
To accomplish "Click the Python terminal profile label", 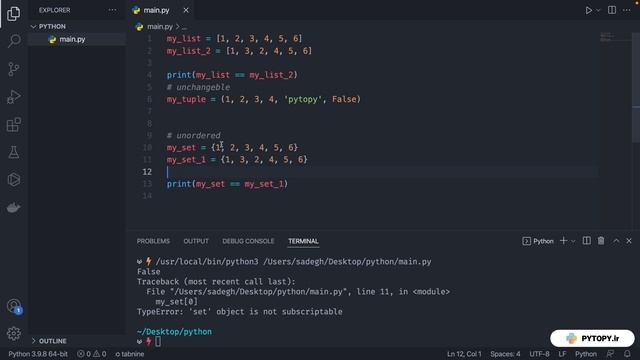I will [x=538, y=241].
